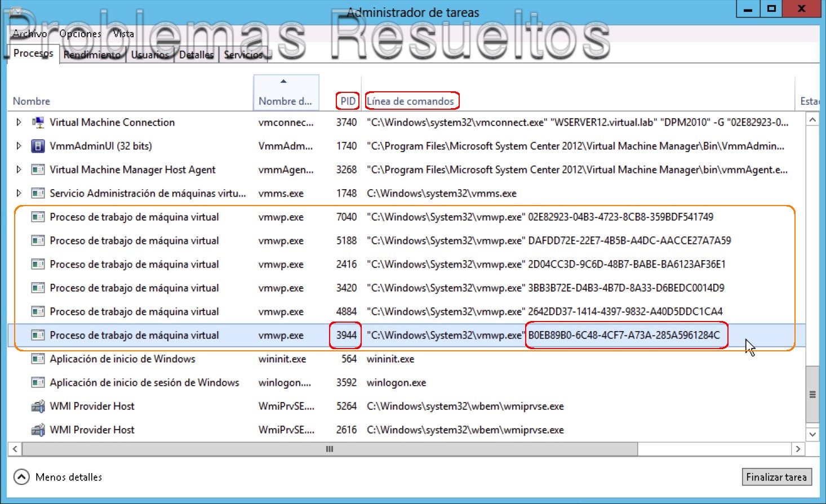Click the Aplicación de inicio de sesión icon
The height and width of the screenshot is (504, 826).
(x=38, y=382)
